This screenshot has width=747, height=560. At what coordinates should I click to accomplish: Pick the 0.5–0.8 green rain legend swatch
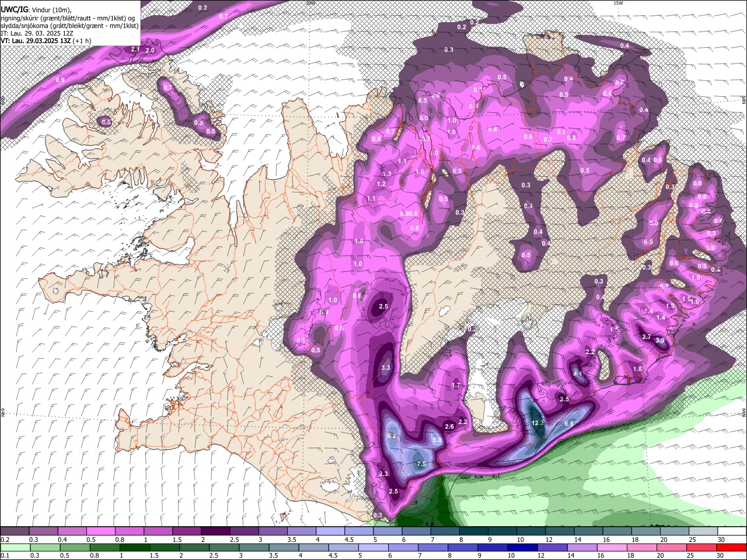tap(75, 547)
